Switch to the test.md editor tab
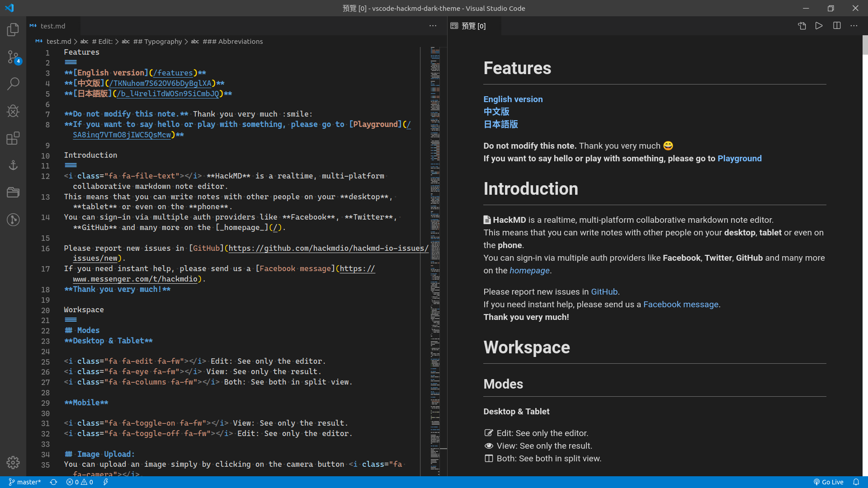 52,26
